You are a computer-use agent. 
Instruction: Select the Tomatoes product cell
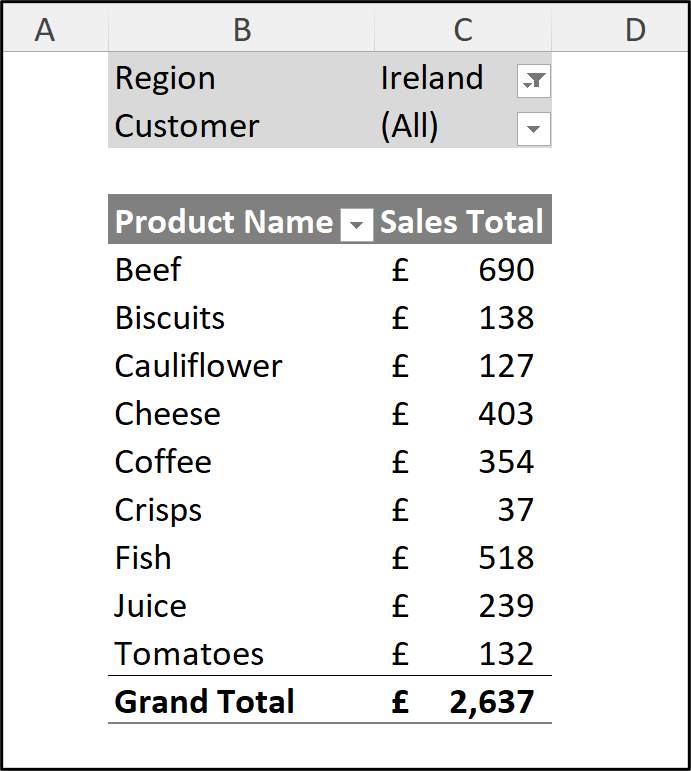[189, 654]
